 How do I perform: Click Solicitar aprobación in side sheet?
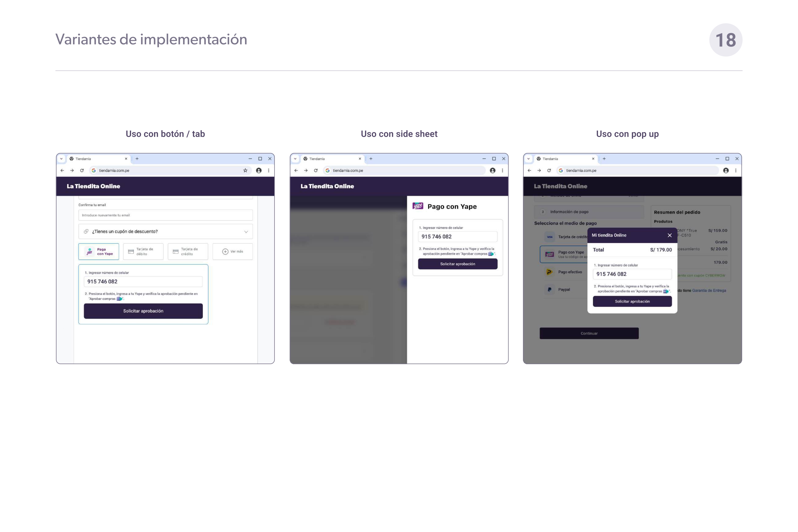click(x=457, y=264)
